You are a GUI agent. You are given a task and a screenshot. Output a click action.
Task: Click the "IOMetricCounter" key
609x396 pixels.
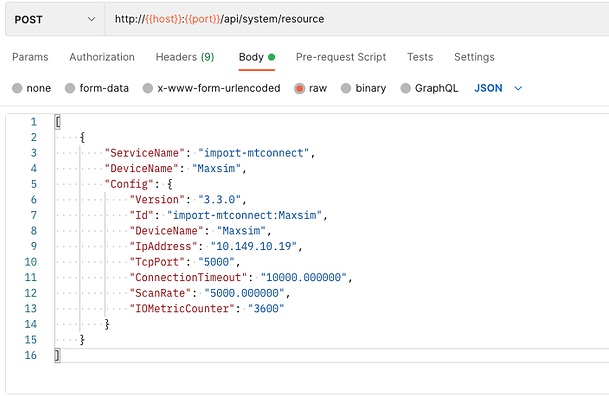[x=182, y=308]
